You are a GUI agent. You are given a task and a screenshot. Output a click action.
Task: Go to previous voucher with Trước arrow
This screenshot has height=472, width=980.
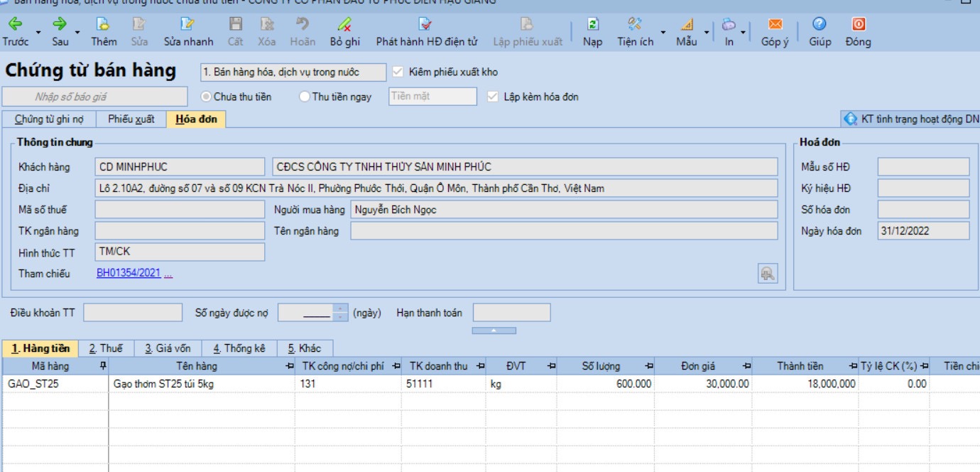click(x=15, y=25)
